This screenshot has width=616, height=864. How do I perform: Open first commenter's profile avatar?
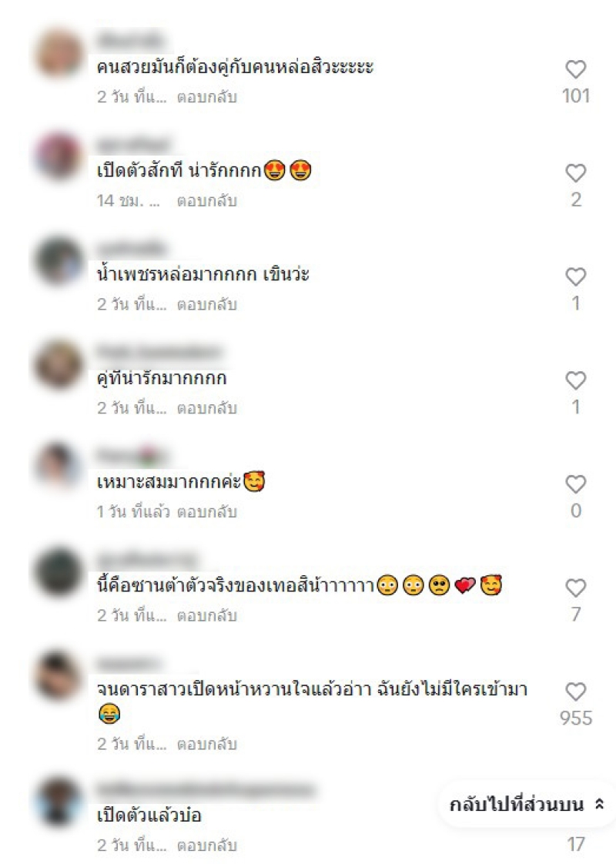click(x=59, y=53)
